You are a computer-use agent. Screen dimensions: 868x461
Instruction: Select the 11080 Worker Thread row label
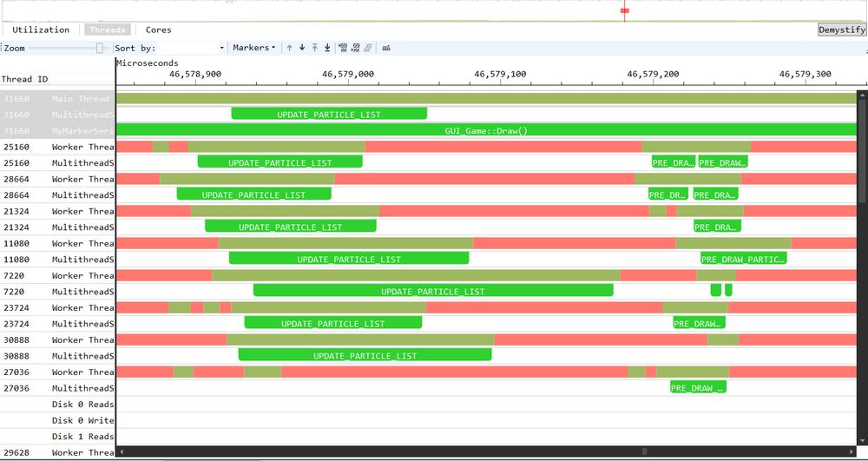click(x=57, y=243)
